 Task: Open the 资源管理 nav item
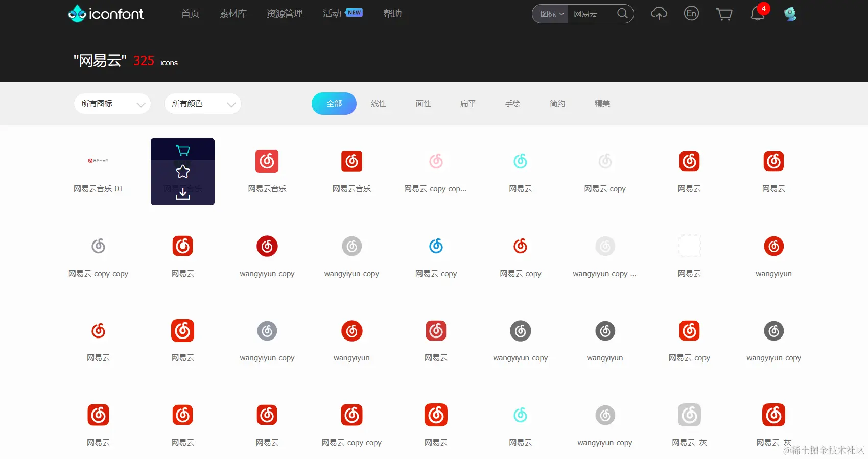coord(285,14)
